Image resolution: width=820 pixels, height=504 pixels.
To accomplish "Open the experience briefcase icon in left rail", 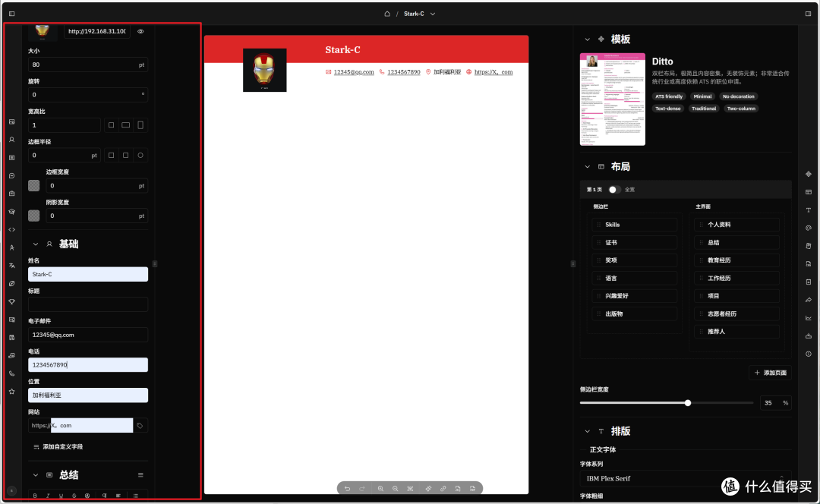I will pos(11,194).
